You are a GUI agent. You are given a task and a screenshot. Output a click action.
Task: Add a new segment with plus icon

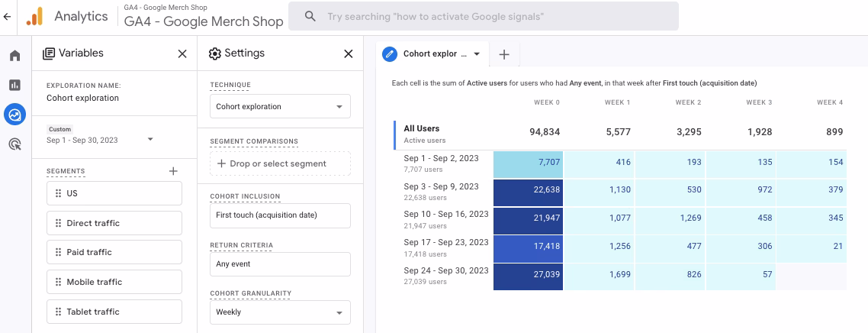[x=173, y=171]
